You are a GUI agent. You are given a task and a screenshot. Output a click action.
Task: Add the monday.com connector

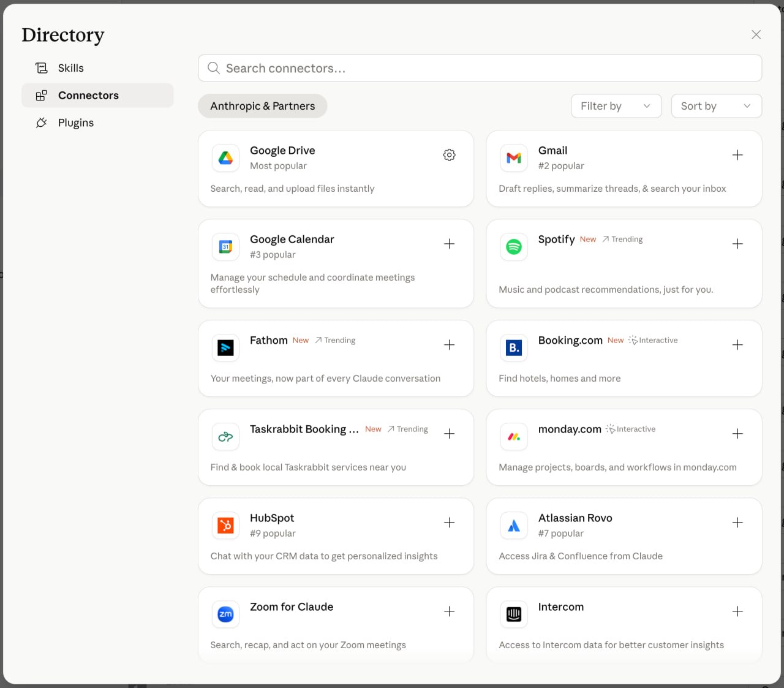(737, 434)
